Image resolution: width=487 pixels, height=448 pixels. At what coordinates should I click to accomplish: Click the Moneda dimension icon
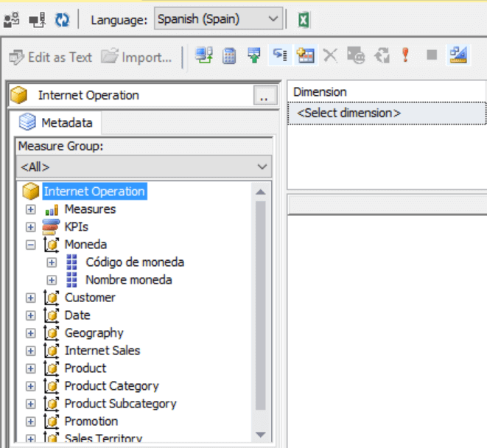(x=52, y=245)
